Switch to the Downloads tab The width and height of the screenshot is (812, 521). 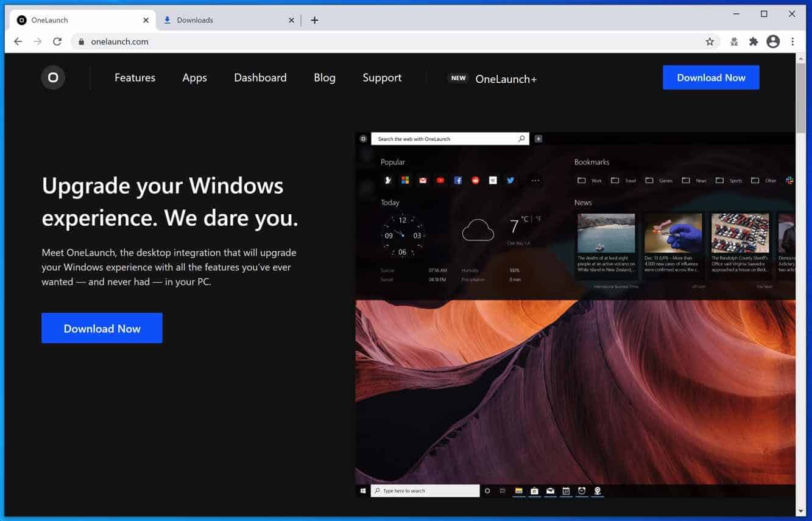point(228,20)
